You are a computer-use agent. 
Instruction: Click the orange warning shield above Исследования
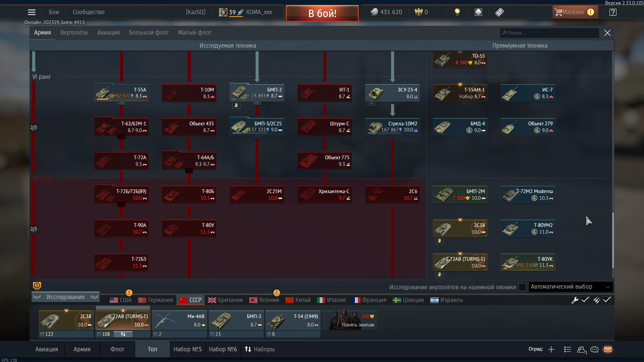37,286
